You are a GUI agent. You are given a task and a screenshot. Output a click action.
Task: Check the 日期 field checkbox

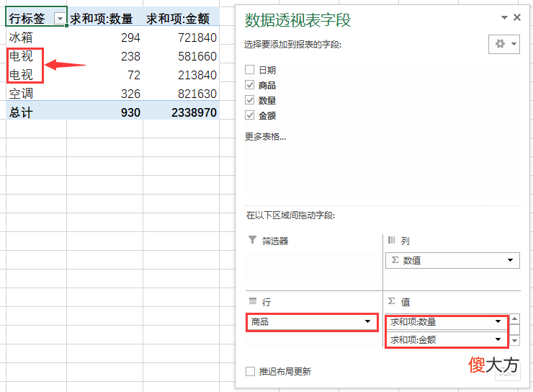coord(249,70)
